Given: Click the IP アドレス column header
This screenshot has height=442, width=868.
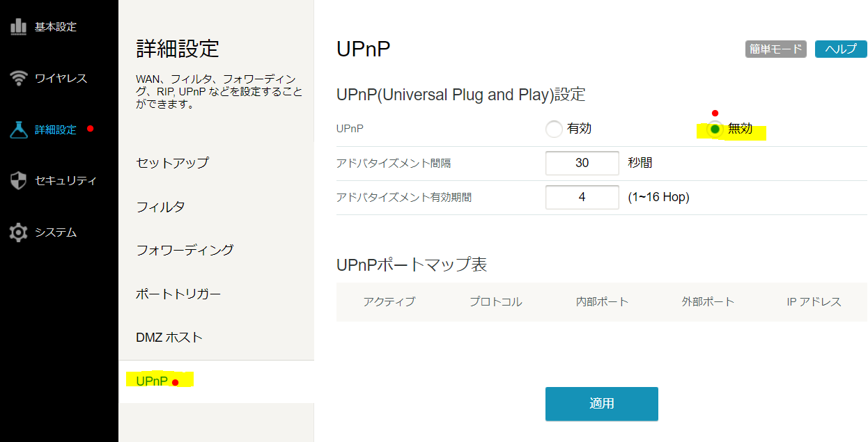Looking at the screenshot, I should 814,301.
